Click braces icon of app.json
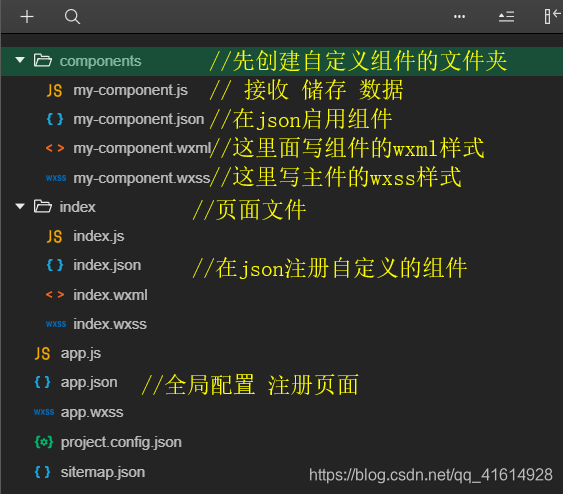The height and width of the screenshot is (494, 563). 42,382
